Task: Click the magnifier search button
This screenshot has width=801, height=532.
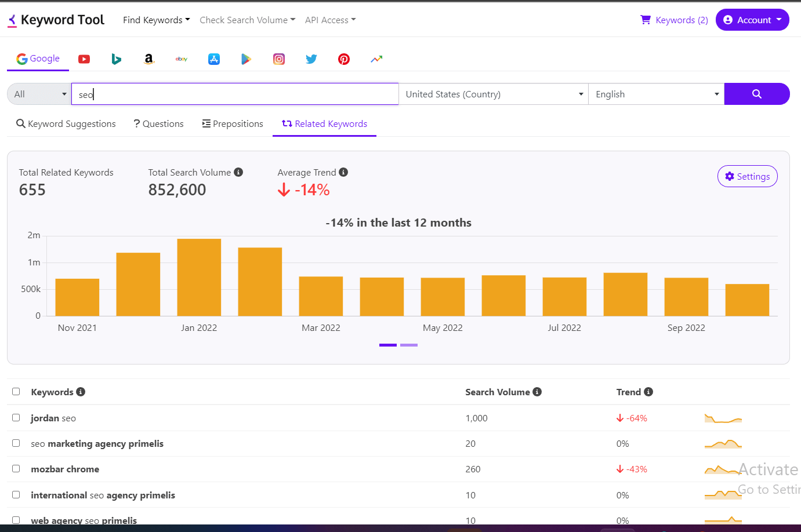Action: pyautogui.click(x=757, y=94)
